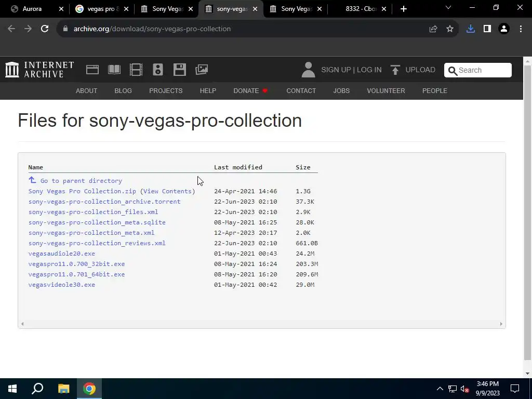Screen dimensions: 532x399
Task: Click the site lock icon
Action: click(x=65, y=29)
